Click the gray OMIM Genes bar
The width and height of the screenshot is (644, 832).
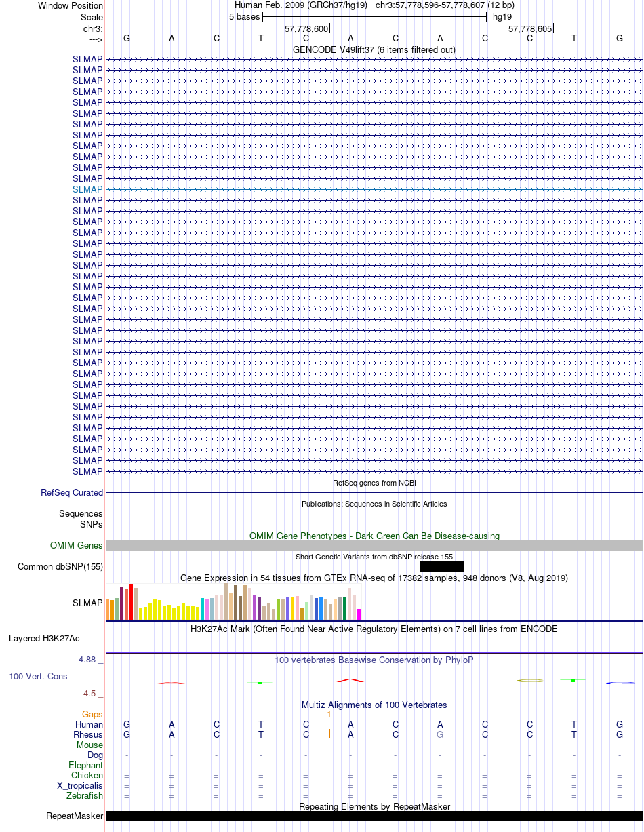pos(374,546)
